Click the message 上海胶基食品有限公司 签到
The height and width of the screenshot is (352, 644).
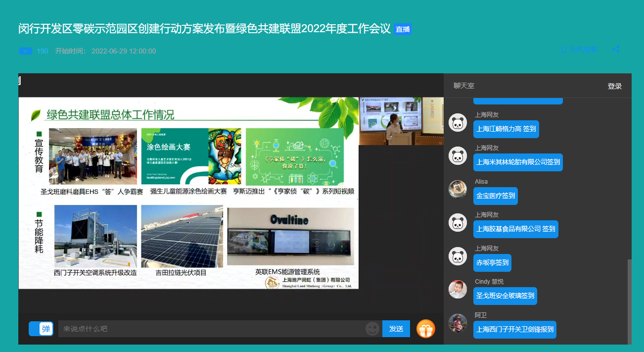[x=516, y=229]
